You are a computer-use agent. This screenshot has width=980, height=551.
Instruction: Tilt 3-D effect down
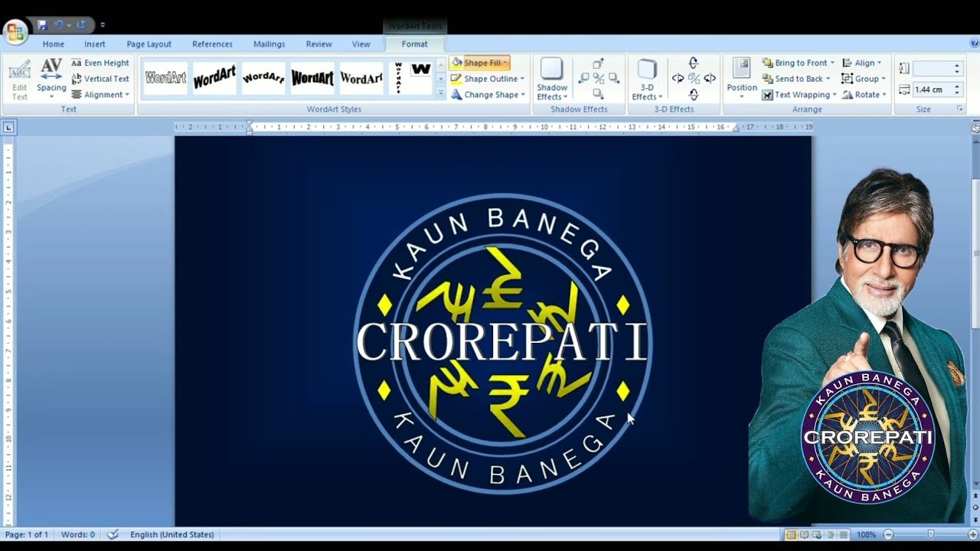coord(694,95)
